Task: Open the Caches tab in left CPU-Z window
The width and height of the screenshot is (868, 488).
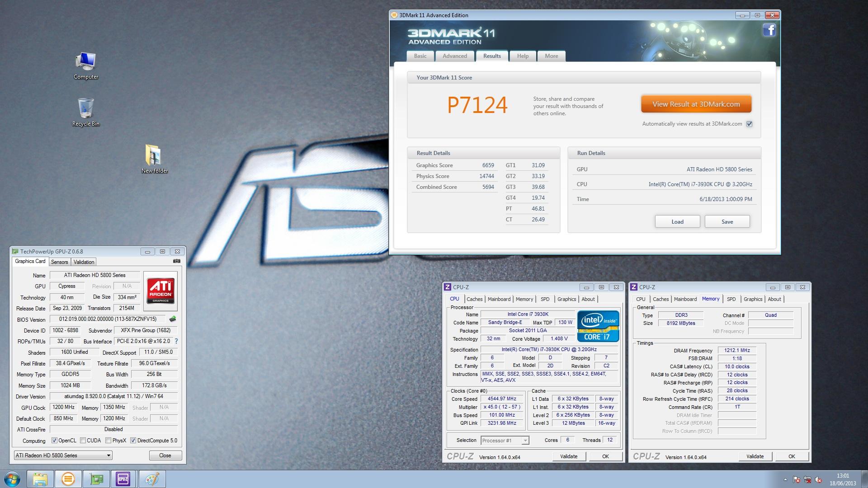Action: click(474, 299)
